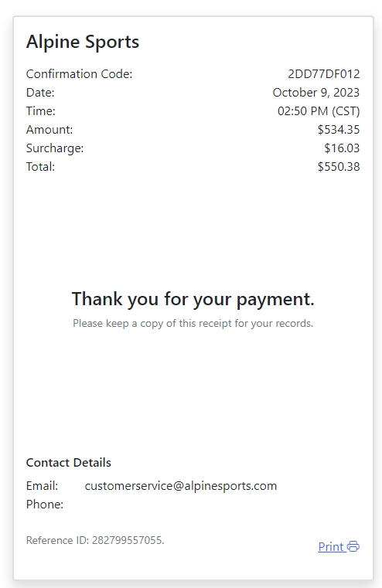Click the date October 9, 2023
382x588 pixels.
pyautogui.click(x=316, y=92)
